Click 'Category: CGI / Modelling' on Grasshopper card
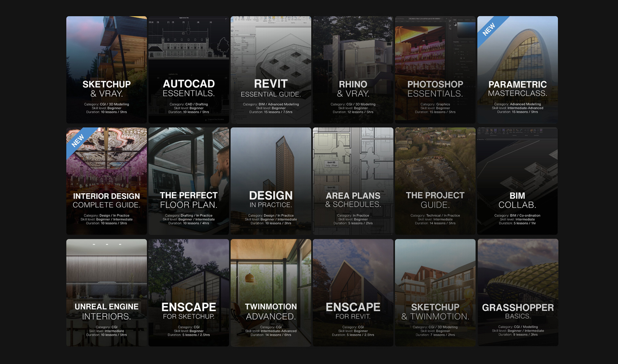Screen dimensions: 618x364 (518, 327)
